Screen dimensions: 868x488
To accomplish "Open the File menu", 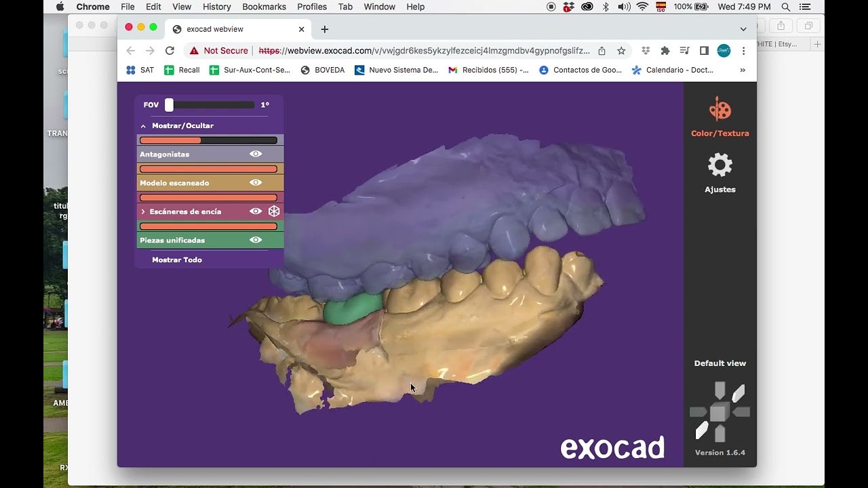I will coord(127,7).
